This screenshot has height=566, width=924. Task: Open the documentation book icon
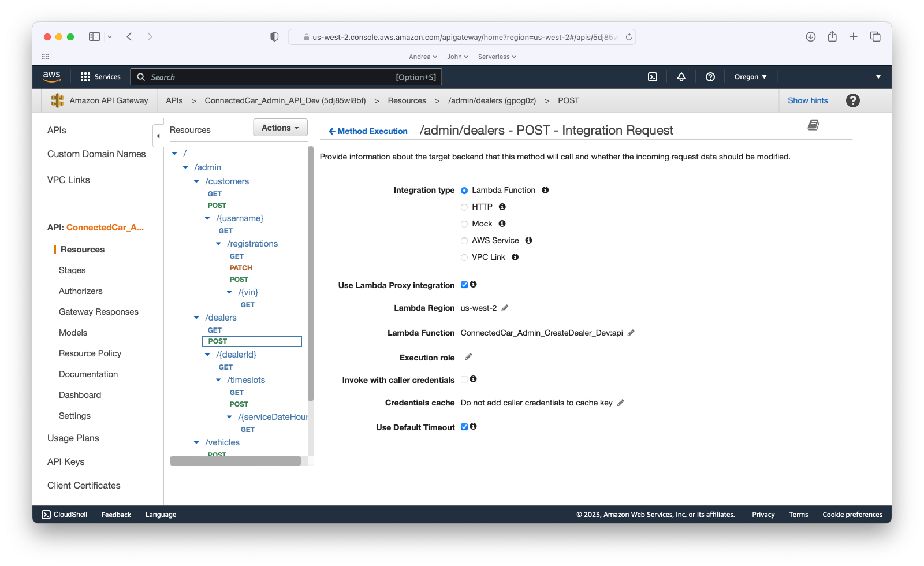tap(813, 125)
